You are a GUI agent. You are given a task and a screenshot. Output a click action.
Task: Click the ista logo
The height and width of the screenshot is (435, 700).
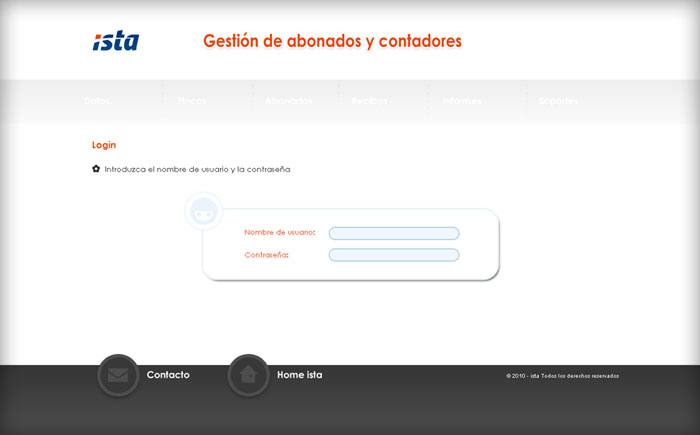(116, 41)
